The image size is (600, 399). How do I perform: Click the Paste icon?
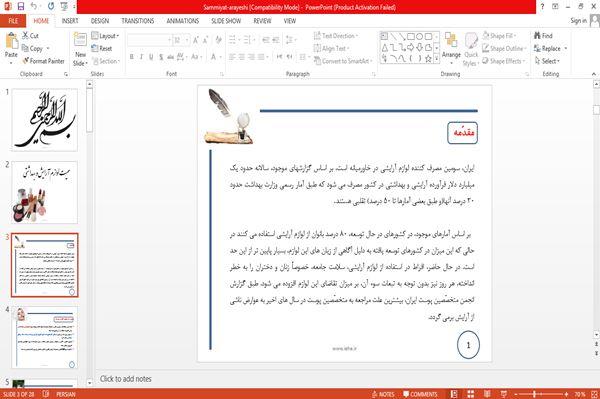click(11, 41)
